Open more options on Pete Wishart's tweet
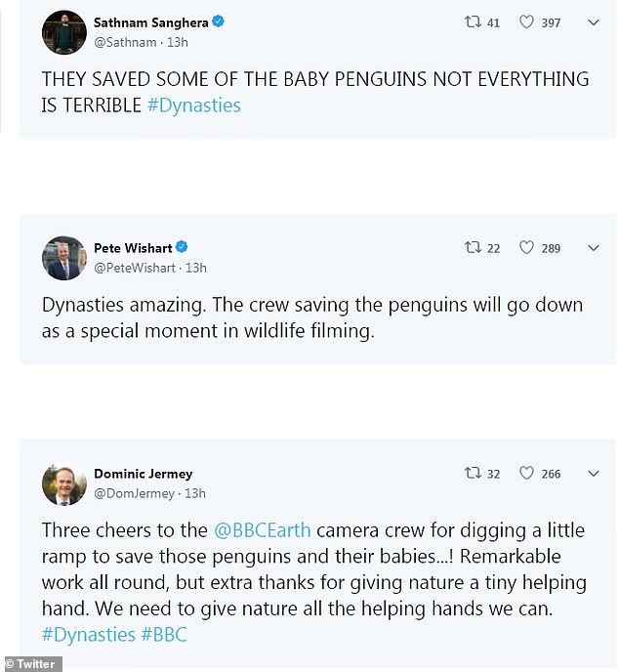 coord(593,248)
